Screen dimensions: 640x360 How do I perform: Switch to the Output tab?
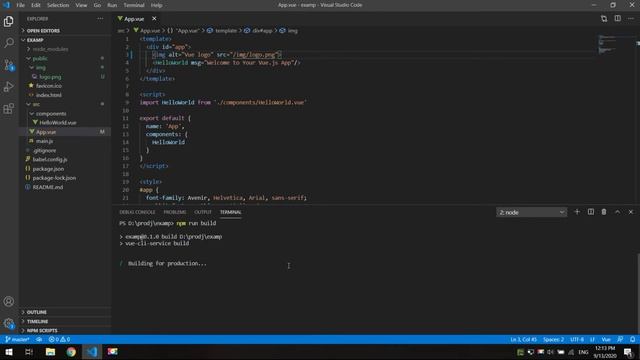[203, 212]
